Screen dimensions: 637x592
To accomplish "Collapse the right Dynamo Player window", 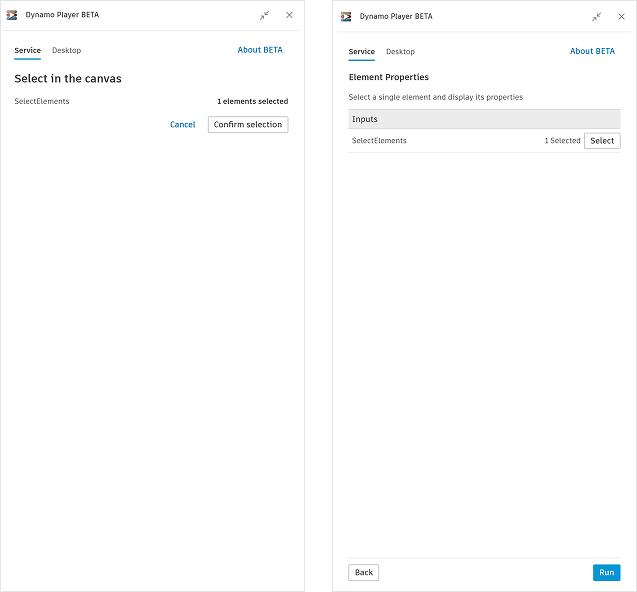I will pos(596,16).
